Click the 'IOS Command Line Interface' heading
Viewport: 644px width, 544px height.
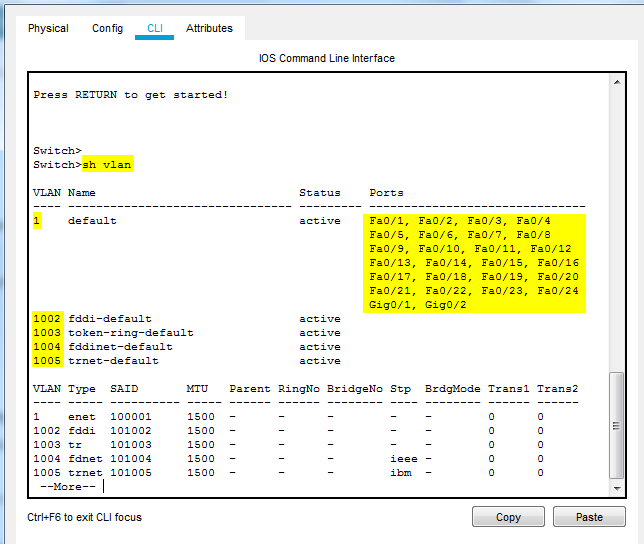326,58
